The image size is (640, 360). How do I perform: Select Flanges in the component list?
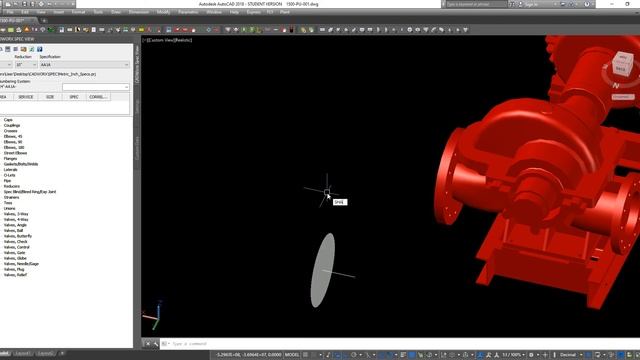coord(11,158)
